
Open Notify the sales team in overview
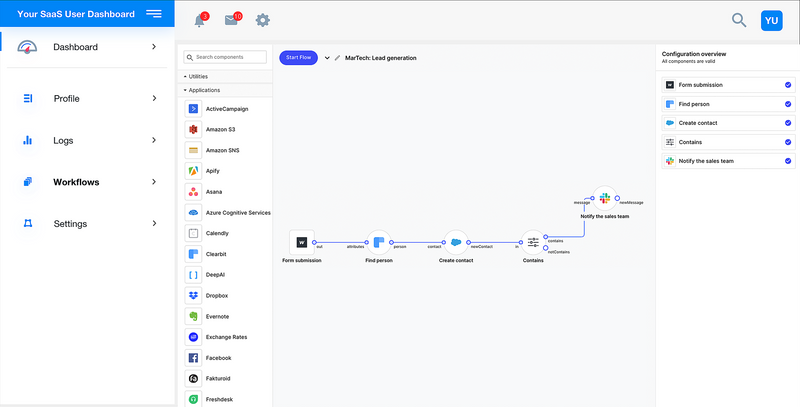(x=728, y=161)
